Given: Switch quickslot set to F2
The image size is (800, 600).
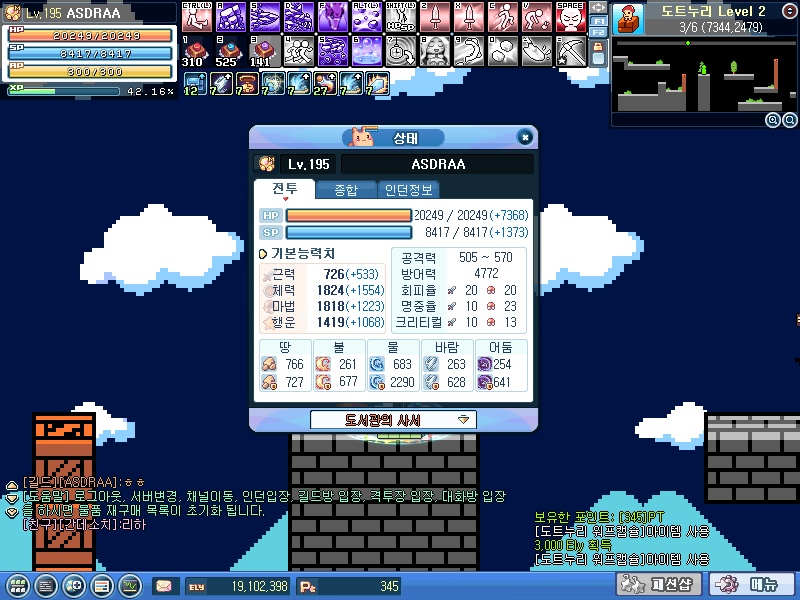Looking at the screenshot, I should click(598, 32).
